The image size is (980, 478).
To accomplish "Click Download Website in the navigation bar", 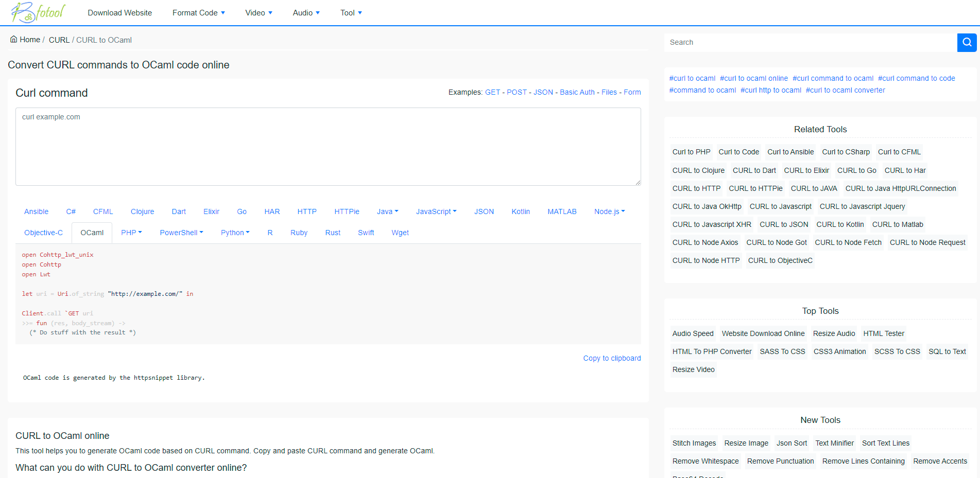I will pos(119,12).
